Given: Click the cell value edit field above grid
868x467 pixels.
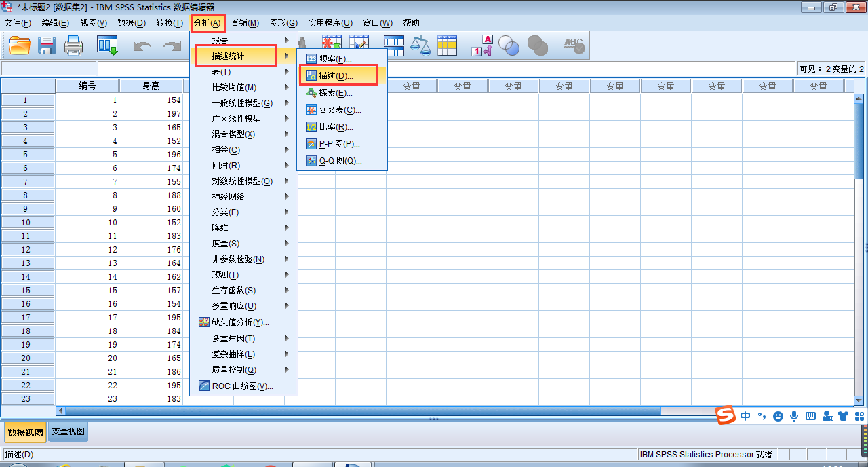Looking at the screenshot, I should (448, 69).
